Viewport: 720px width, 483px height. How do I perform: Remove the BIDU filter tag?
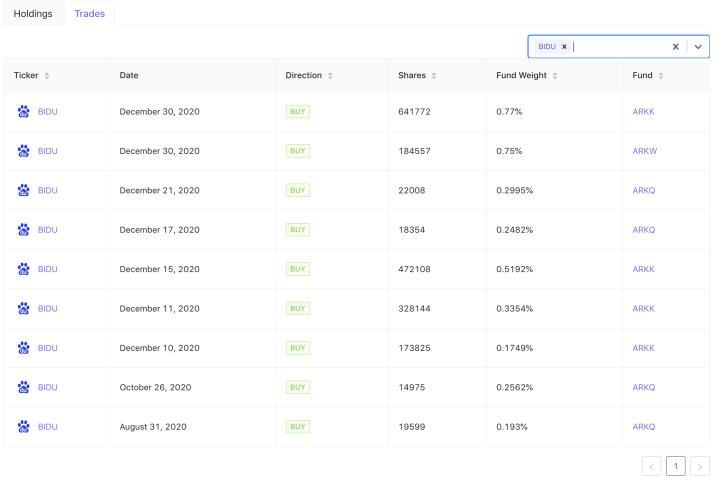click(x=564, y=46)
